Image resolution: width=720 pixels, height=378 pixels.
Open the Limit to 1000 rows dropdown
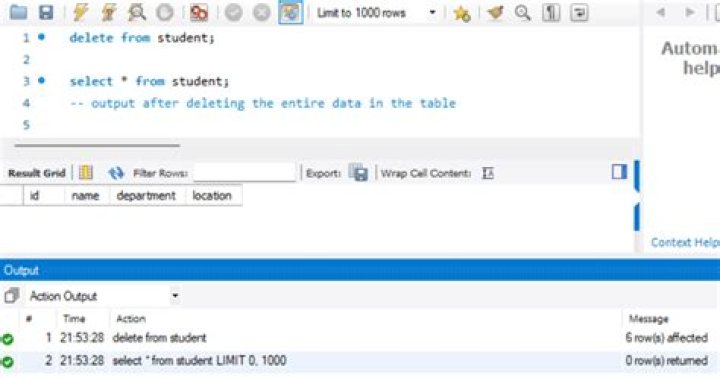coord(377,12)
